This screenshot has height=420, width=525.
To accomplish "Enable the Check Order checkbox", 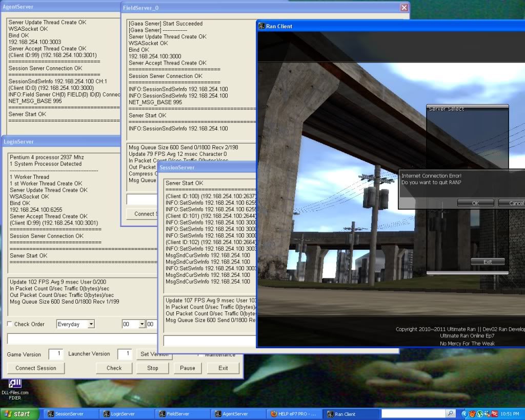I will [x=10, y=324].
